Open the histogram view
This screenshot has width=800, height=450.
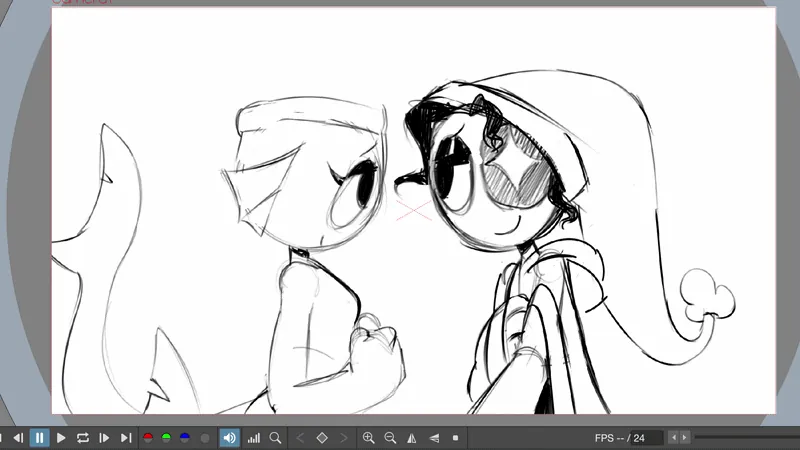(254, 438)
